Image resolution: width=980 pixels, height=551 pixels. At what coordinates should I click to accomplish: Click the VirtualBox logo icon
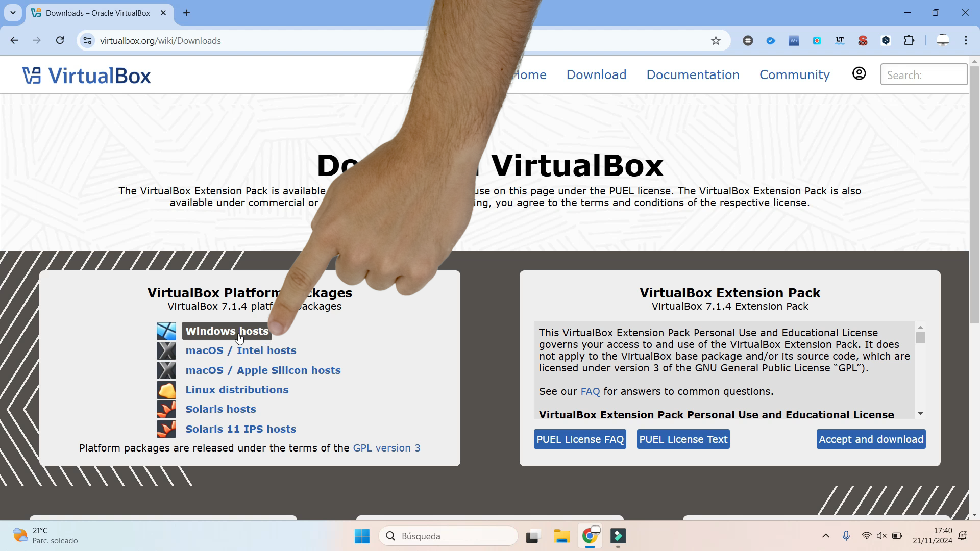[x=32, y=75]
